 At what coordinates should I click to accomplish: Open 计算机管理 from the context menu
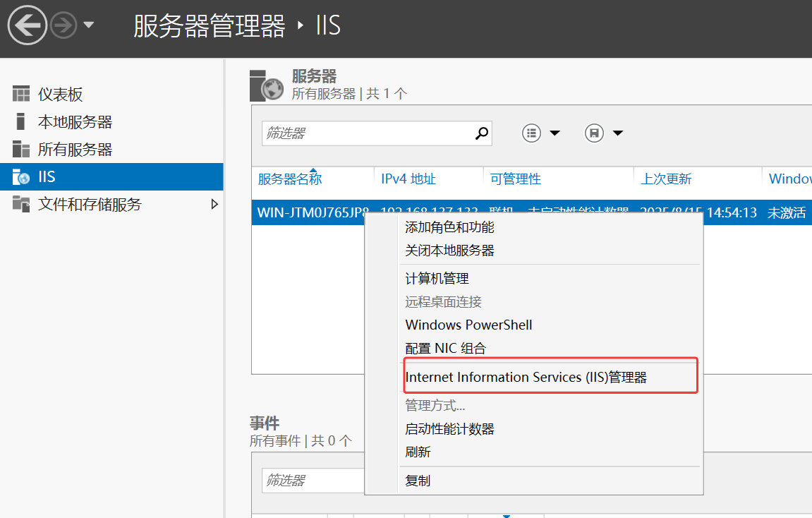click(437, 279)
